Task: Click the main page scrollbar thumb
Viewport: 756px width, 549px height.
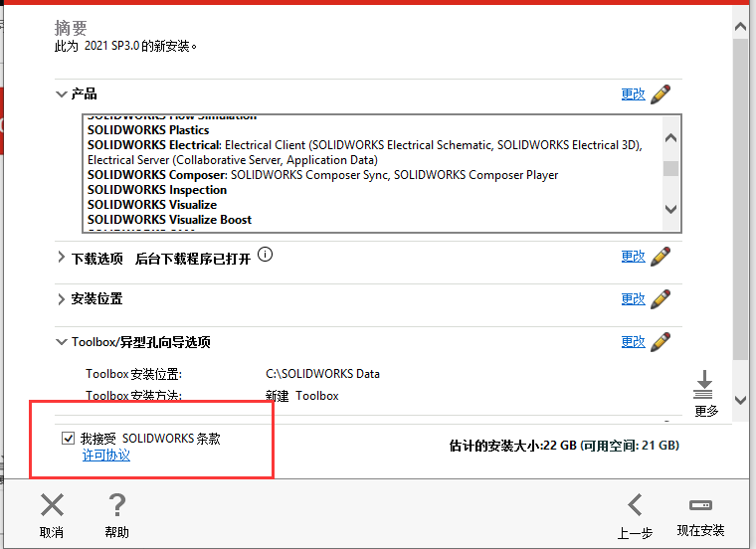Action: (x=740, y=199)
